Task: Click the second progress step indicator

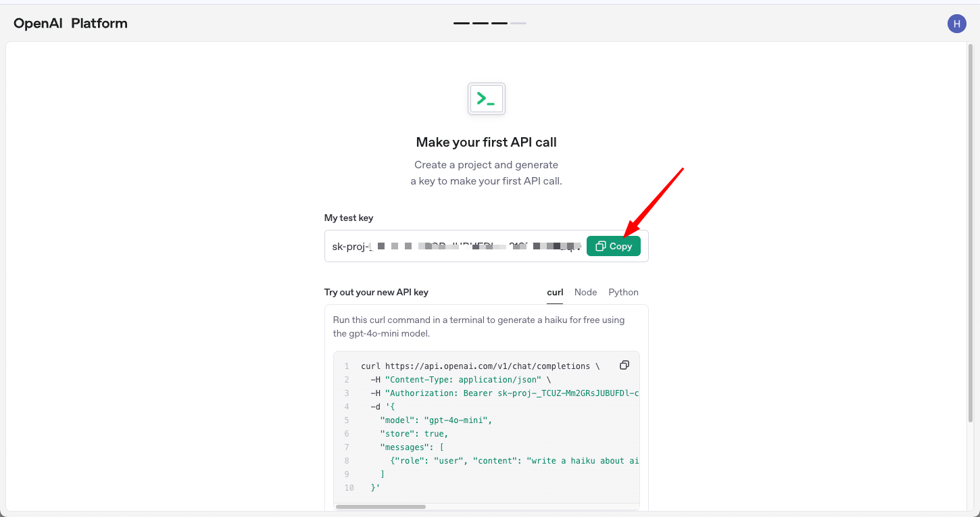Action: pos(481,24)
